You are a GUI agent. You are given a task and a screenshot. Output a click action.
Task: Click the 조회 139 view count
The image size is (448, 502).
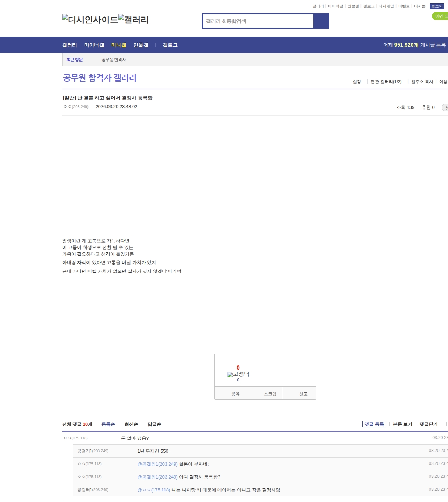(405, 107)
